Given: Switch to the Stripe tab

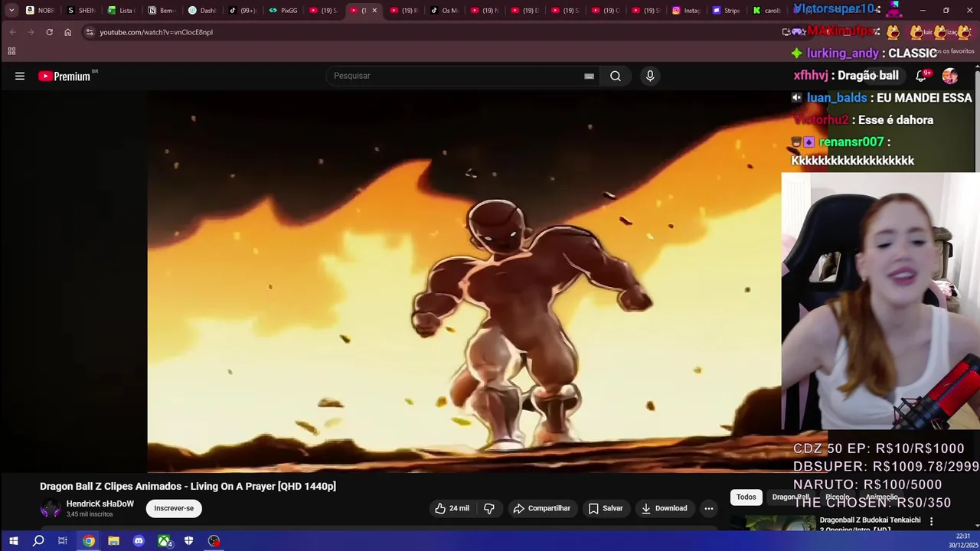Looking at the screenshot, I should click(x=726, y=11).
